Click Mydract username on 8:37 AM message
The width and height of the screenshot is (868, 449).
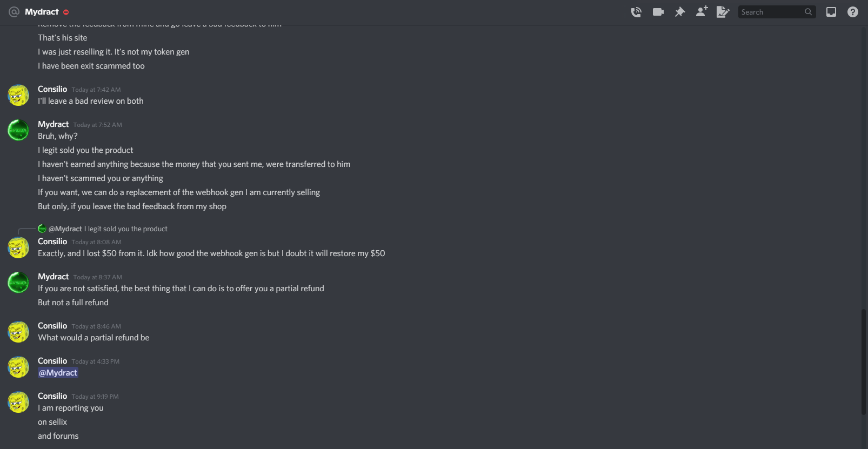coord(53,277)
